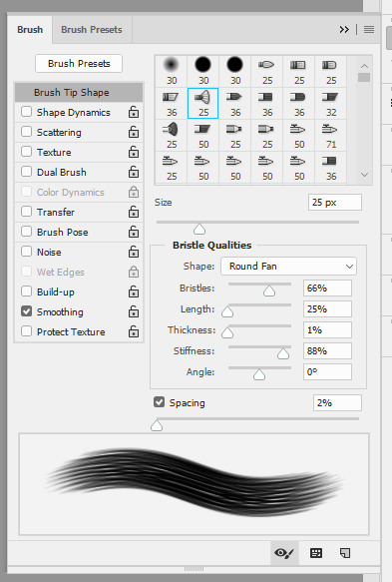This screenshot has width=392, height=582.
Task: Collapse the panel using the double-arrow icon
Action: [x=344, y=29]
